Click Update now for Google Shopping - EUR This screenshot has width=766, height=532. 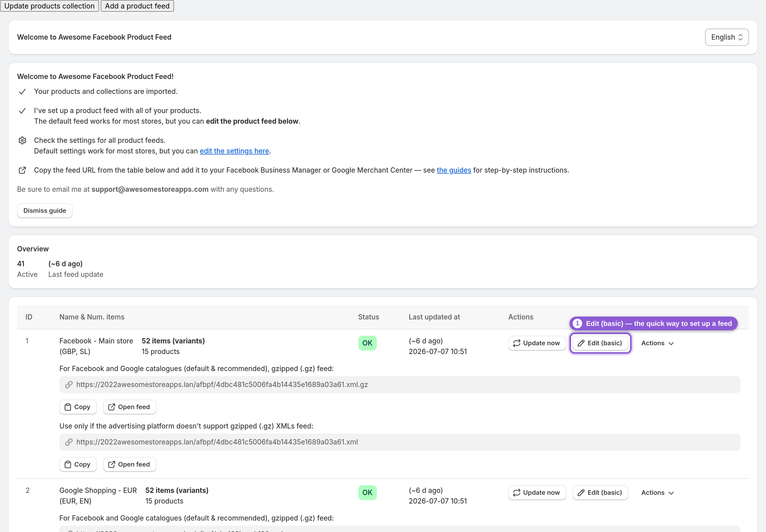tap(537, 493)
